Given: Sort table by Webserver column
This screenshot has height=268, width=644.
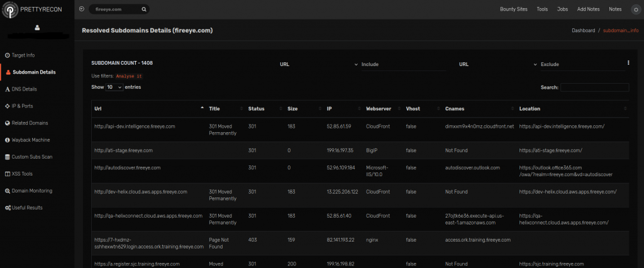Looking at the screenshot, I should click(383, 109).
